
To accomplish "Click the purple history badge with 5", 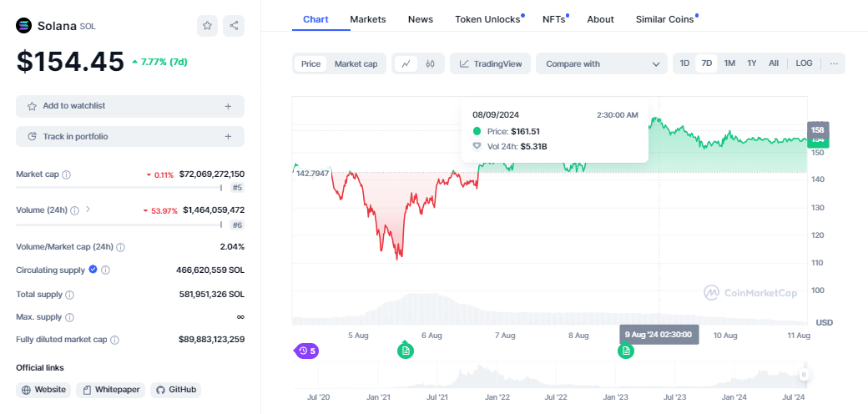I will [306, 351].
